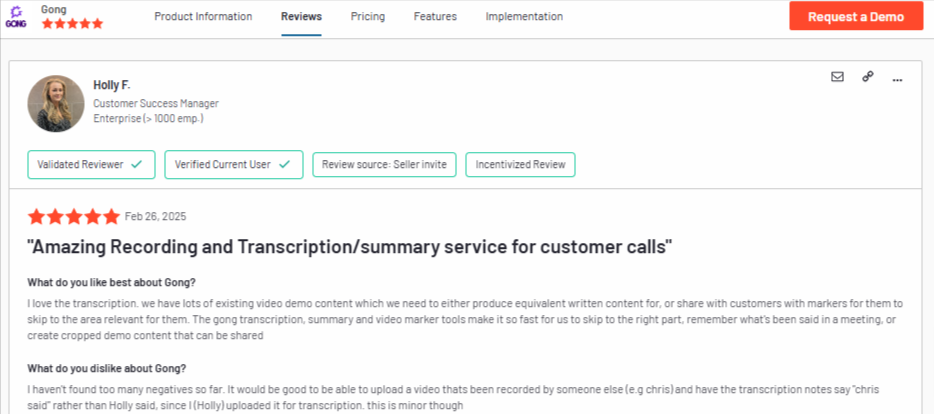Screen dimensions: 934x414
Task: Click the Gong product name in header
Action: point(54,9)
